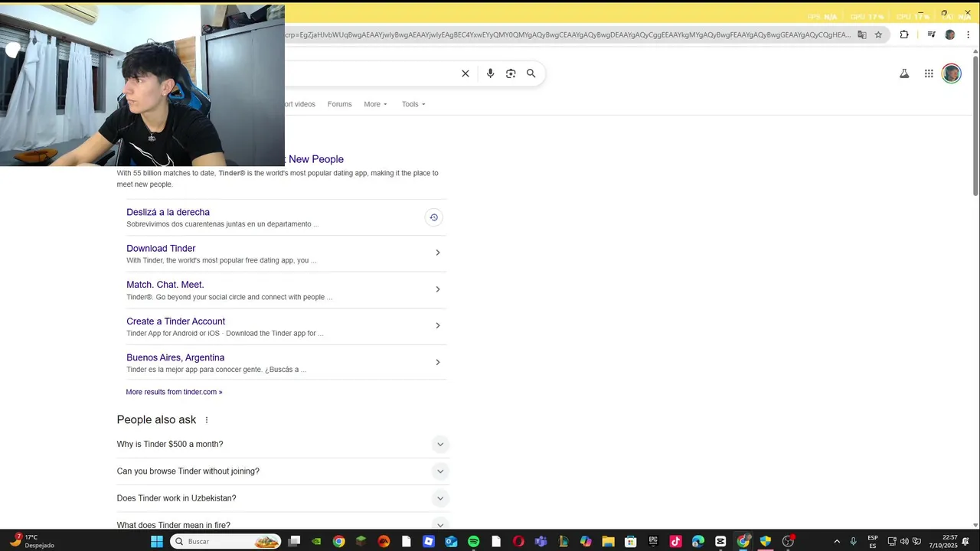This screenshot has height=551, width=980.
Task: Open Microsoft Teams in the taskbar
Action: [541, 541]
